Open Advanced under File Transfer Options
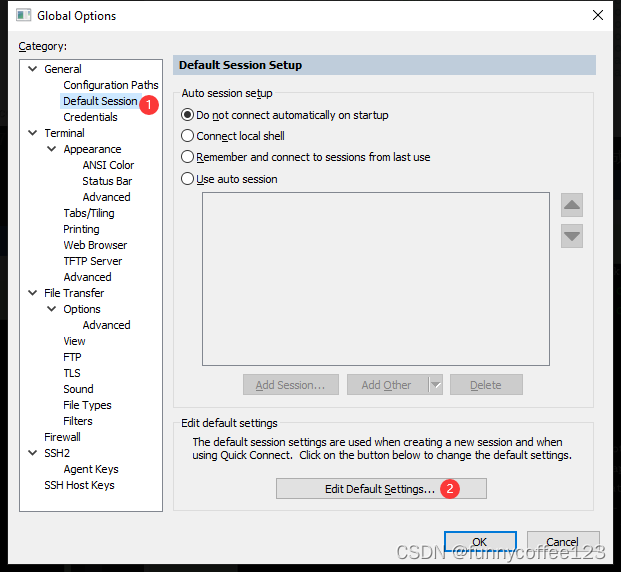 pyautogui.click(x=106, y=325)
